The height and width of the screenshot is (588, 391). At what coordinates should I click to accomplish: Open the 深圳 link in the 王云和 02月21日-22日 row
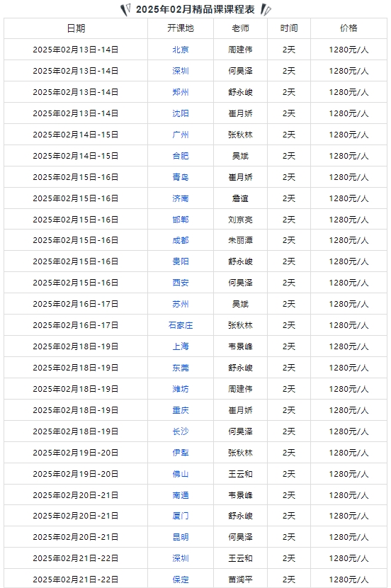[181, 558]
